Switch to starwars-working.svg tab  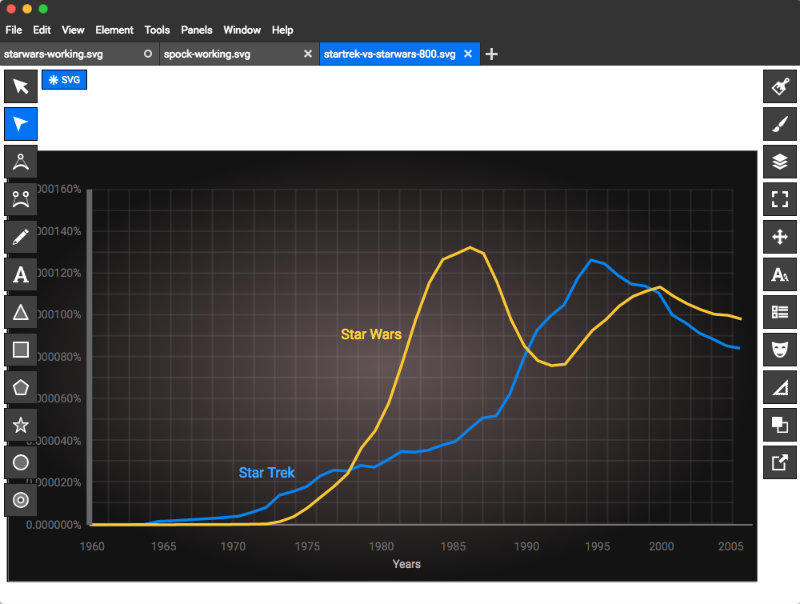[79, 54]
